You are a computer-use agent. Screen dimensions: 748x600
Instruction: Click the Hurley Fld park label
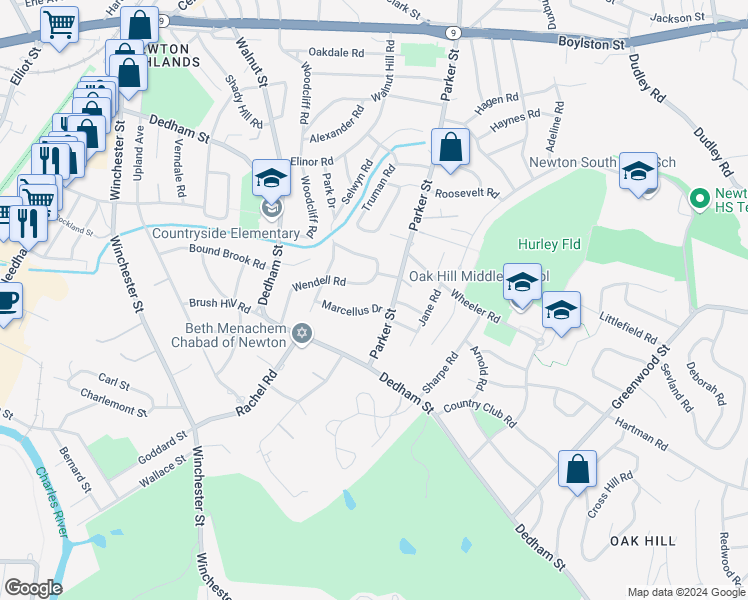(x=550, y=244)
